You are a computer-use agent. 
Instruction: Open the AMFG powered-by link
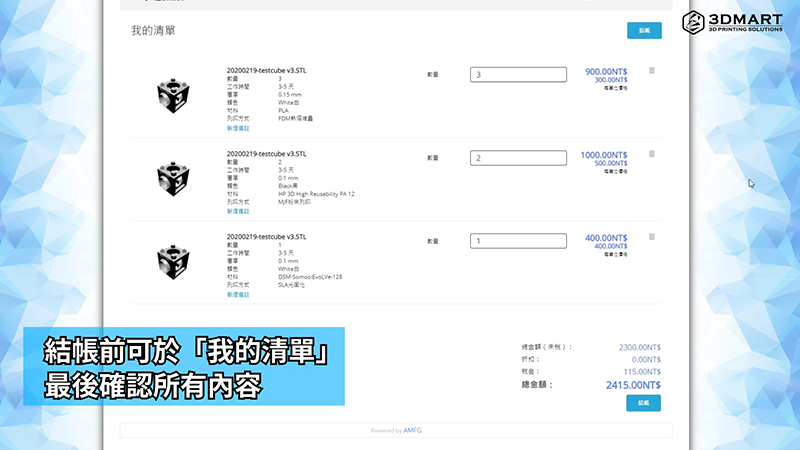tap(413, 430)
